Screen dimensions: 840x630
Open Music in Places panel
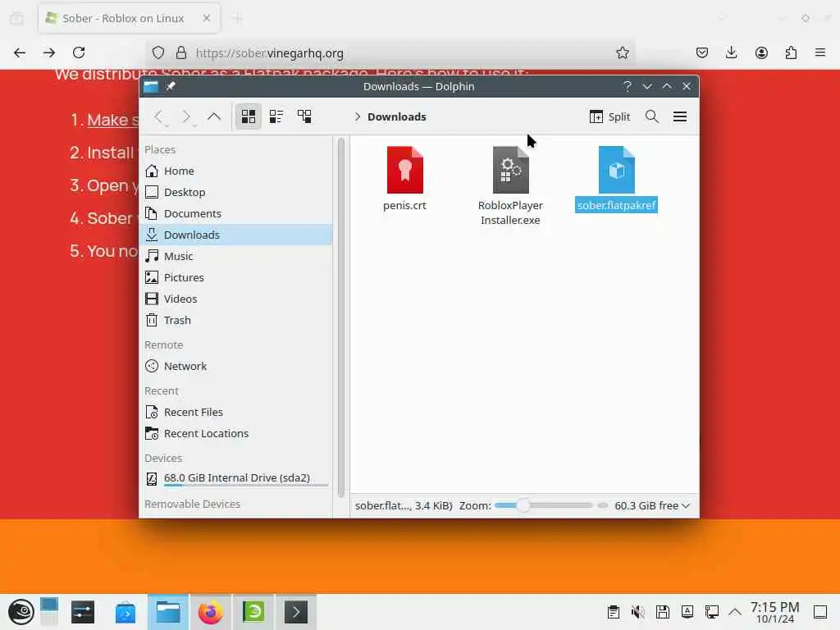click(x=236, y=256)
